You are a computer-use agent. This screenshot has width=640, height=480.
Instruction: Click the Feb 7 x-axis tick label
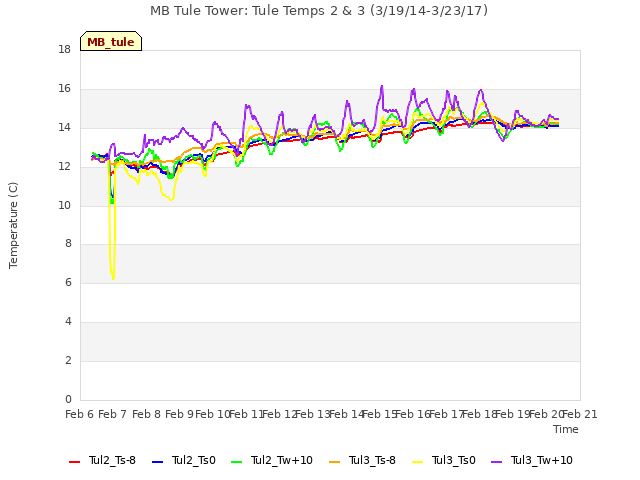(x=113, y=414)
